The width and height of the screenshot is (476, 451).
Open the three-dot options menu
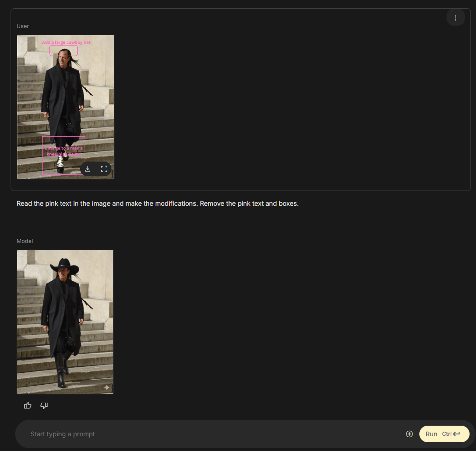455,18
